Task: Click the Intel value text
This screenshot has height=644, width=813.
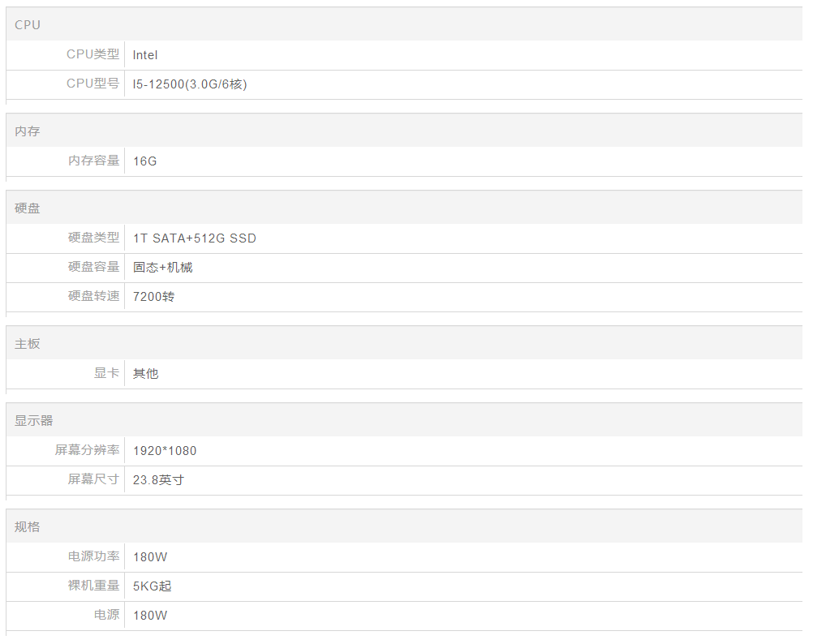Action: [x=145, y=55]
